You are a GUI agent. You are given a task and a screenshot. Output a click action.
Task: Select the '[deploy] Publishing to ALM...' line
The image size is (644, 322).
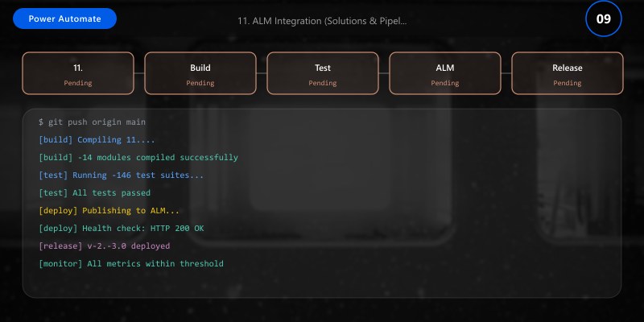109,210
